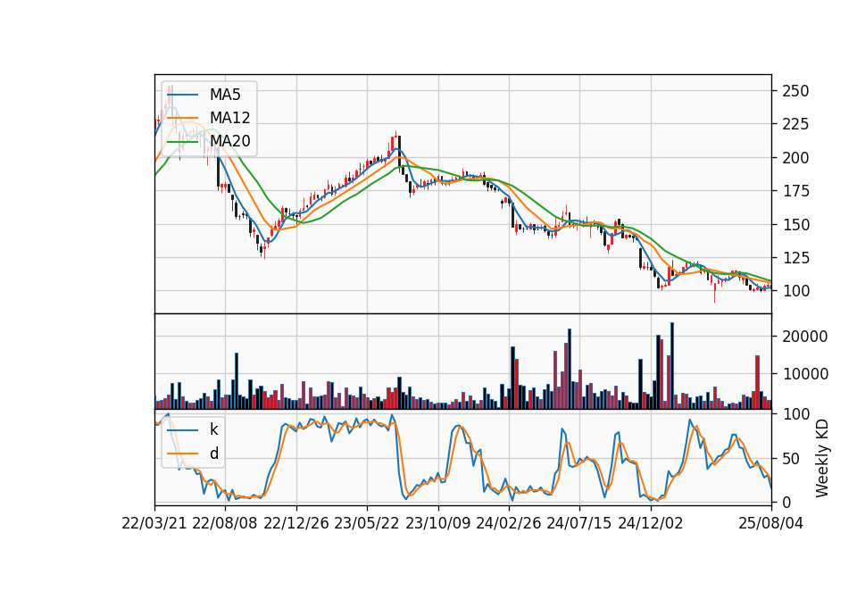Click the MA12 orange line sample in legend

[182, 118]
